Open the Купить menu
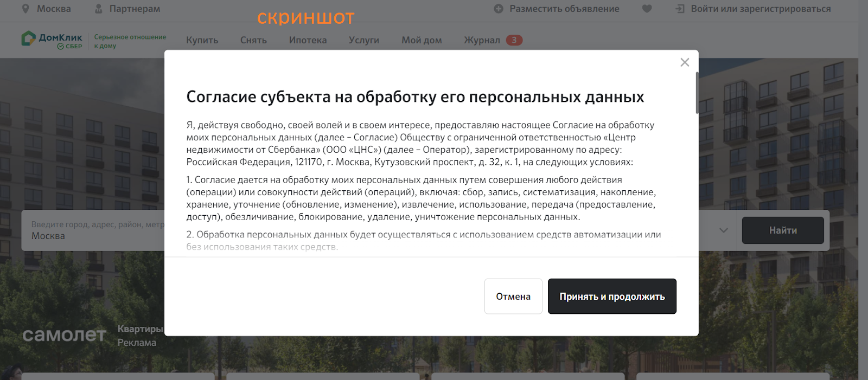 202,40
